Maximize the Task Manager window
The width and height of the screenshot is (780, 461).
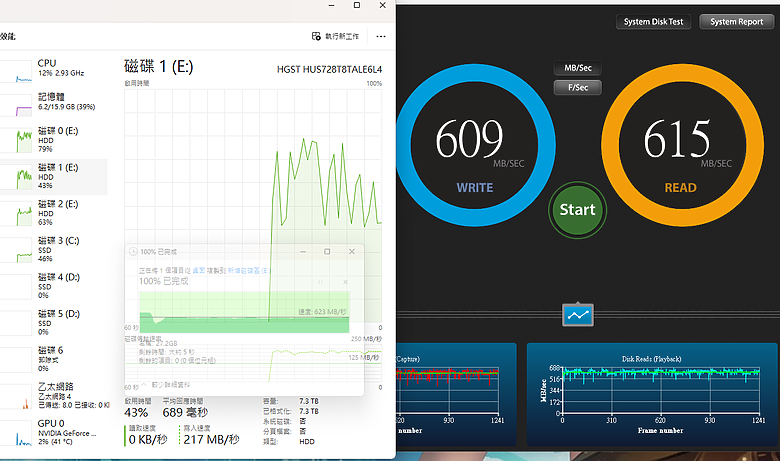pos(357,5)
